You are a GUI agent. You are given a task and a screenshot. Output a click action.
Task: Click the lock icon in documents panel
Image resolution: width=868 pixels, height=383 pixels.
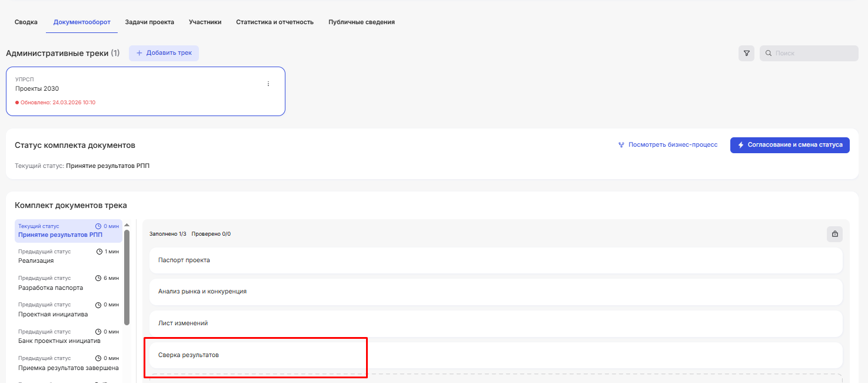click(x=834, y=234)
